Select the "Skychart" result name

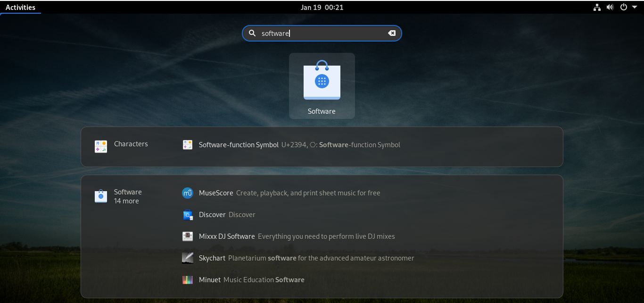(x=212, y=258)
